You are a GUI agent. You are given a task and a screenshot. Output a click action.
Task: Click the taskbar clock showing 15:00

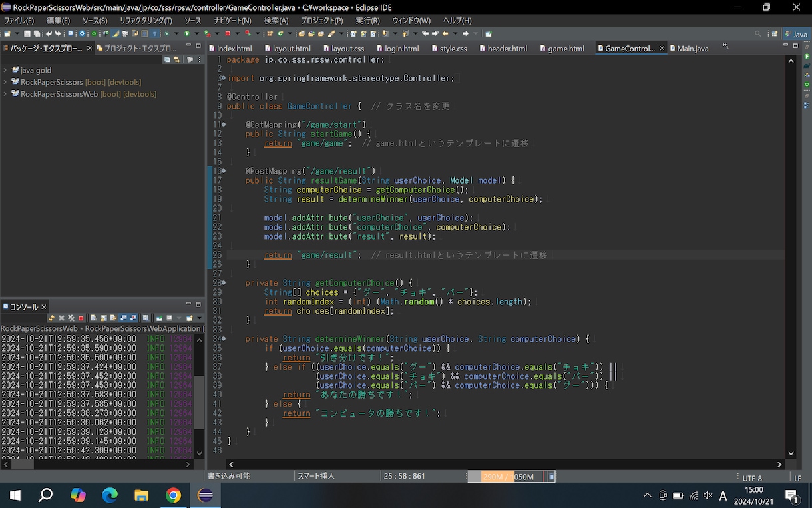pyautogui.click(x=754, y=495)
